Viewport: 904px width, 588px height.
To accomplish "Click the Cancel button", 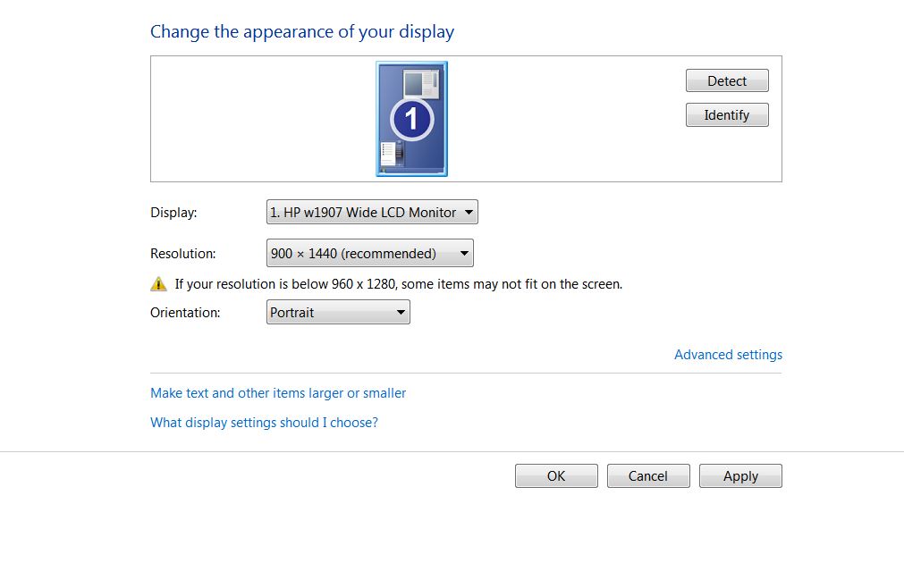I will pyautogui.click(x=648, y=476).
